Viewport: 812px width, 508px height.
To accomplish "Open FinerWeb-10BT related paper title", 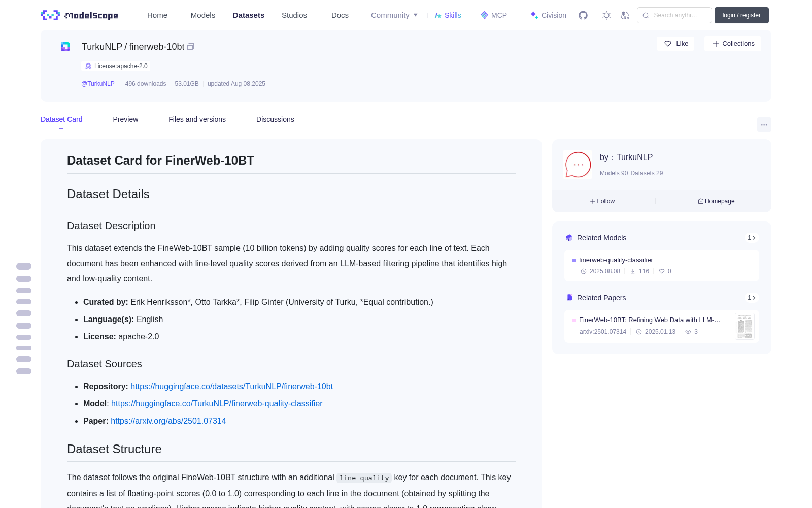I will coord(650,320).
